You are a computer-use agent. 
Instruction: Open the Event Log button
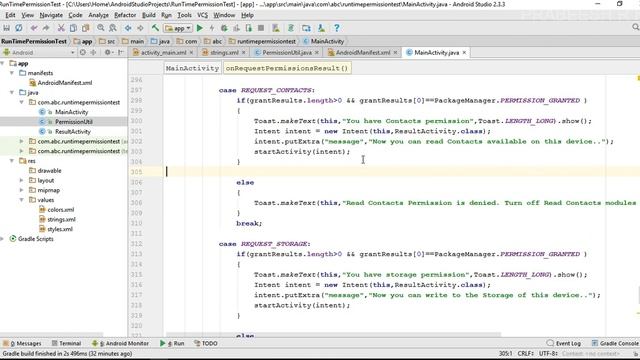pos(564,343)
